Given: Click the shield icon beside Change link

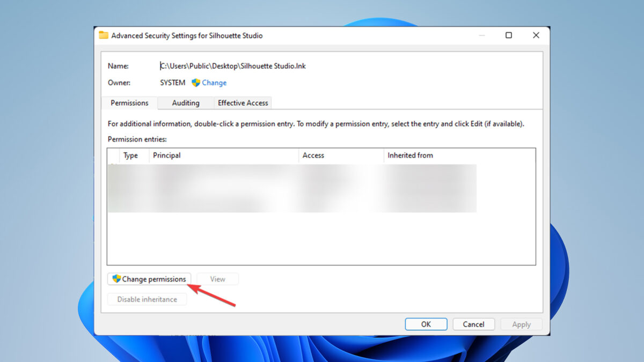Looking at the screenshot, I should coord(196,83).
